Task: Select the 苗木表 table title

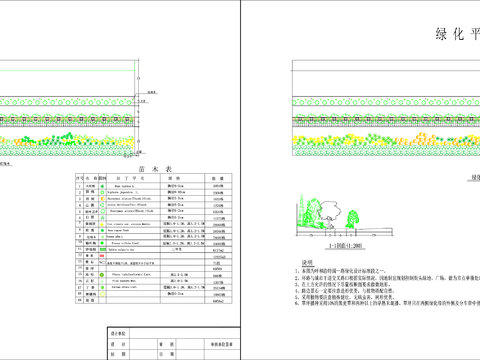Action: 156,169
